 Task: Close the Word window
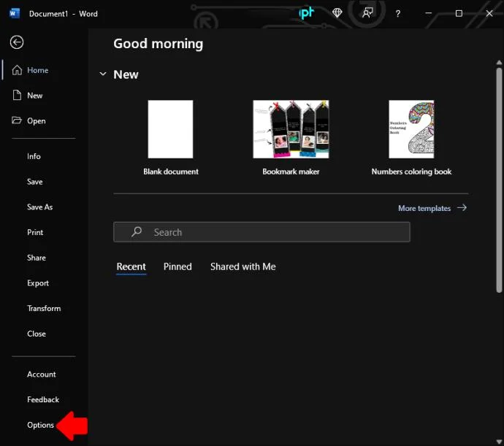[x=489, y=13]
